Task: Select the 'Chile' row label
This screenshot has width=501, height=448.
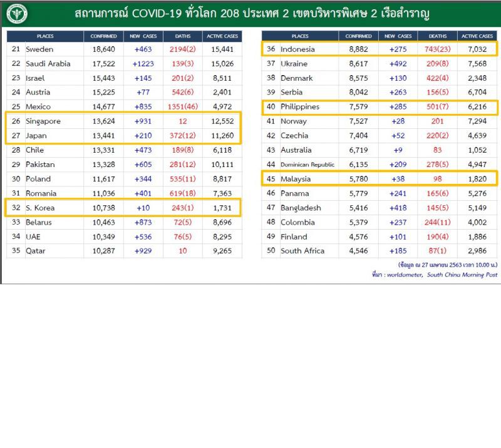Action: [35, 150]
